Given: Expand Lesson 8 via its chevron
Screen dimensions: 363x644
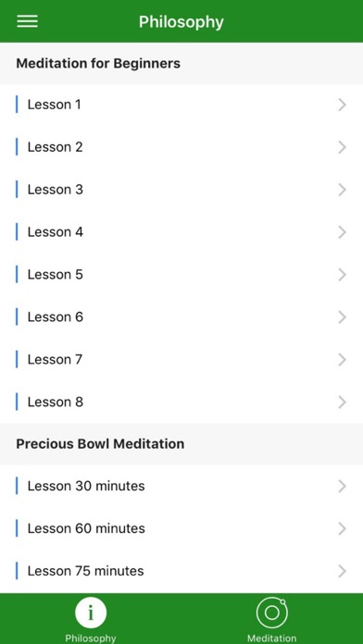Looking at the screenshot, I should (342, 402).
